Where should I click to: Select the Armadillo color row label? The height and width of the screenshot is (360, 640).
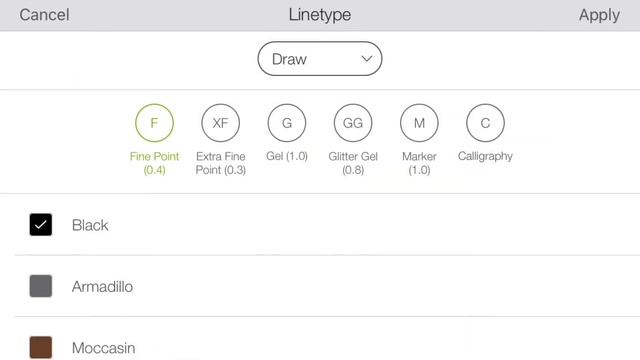click(x=102, y=287)
